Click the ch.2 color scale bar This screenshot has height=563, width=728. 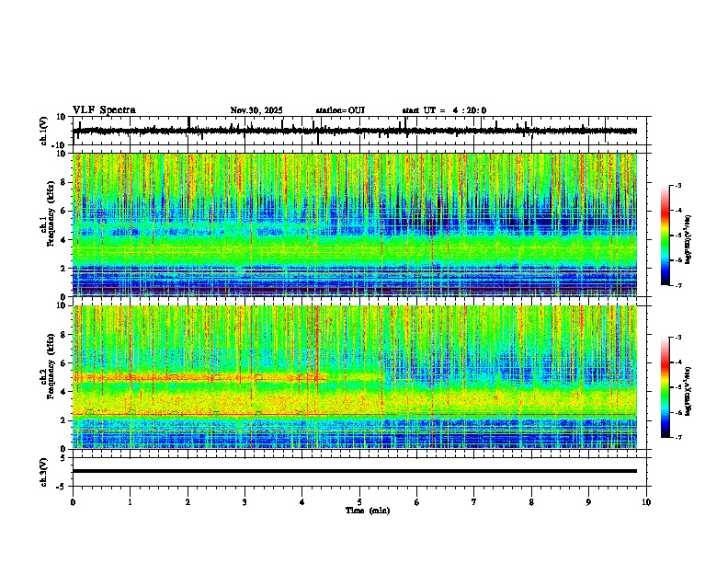[665, 387]
